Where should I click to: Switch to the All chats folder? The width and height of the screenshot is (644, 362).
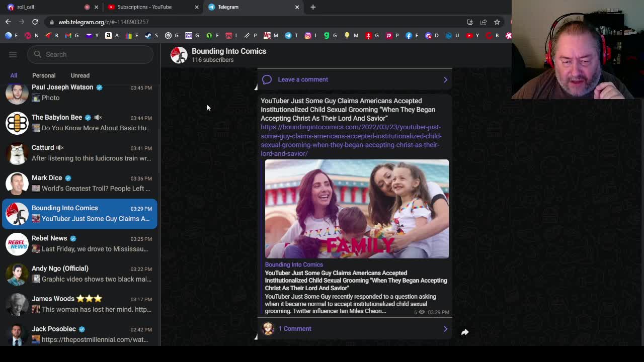[x=14, y=75]
